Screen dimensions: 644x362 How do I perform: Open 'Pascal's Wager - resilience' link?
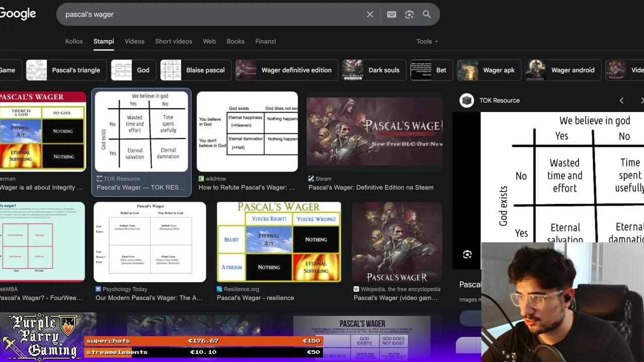coord(255,298)
